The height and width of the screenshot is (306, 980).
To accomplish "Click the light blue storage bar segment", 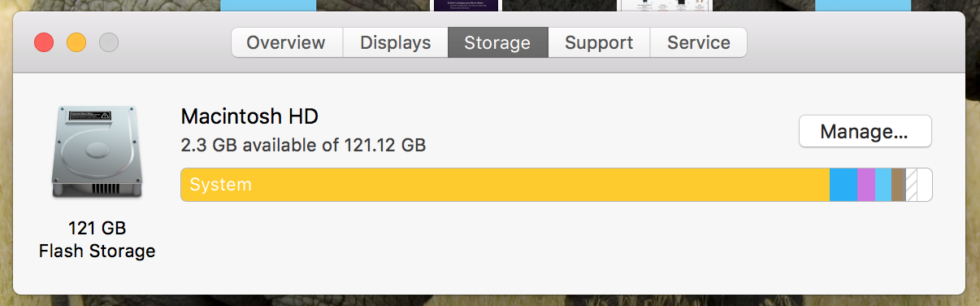I will 883,185.
